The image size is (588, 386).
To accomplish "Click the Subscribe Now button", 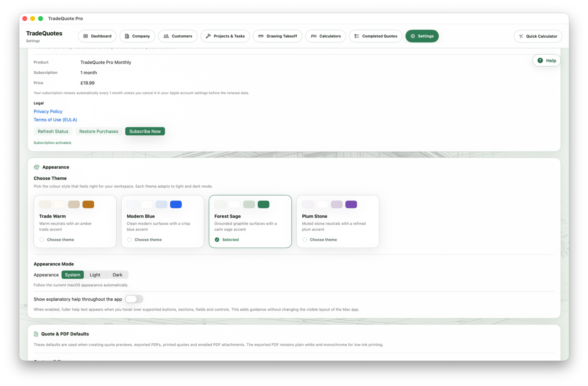I will coord(145,132).
